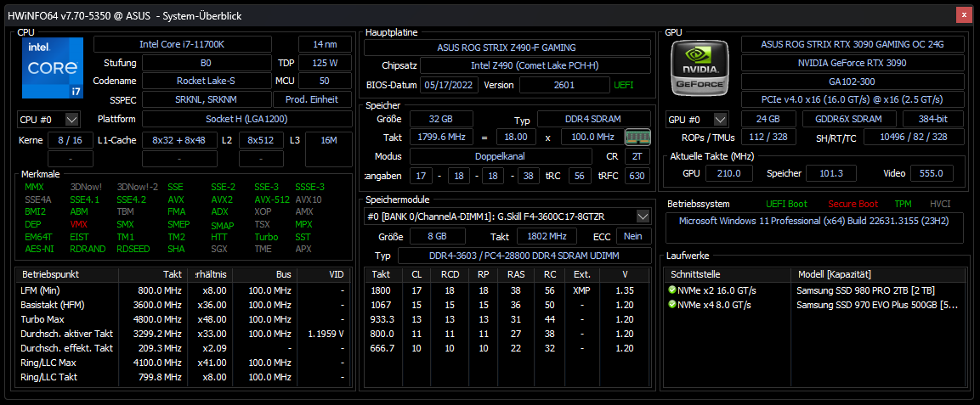980x405 pixels.
Task: Click the memory module icon beside 100.0 MHz
Action: coord(638,136)
